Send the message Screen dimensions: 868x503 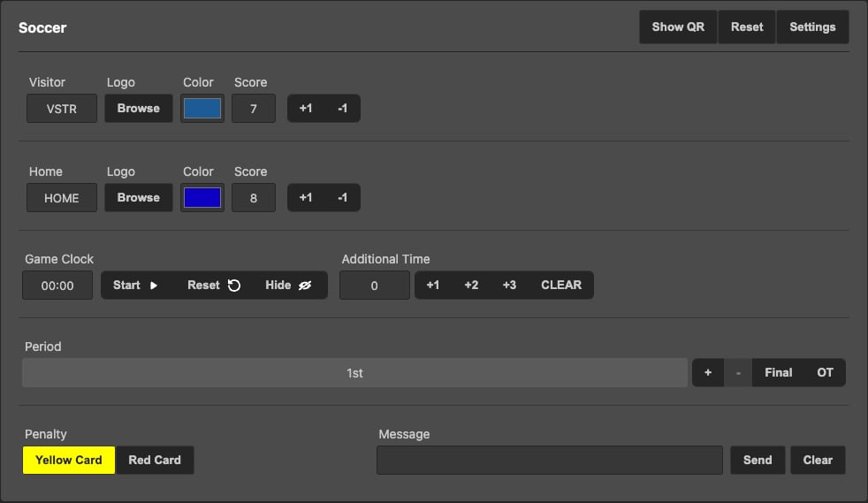tap(758, 460)
